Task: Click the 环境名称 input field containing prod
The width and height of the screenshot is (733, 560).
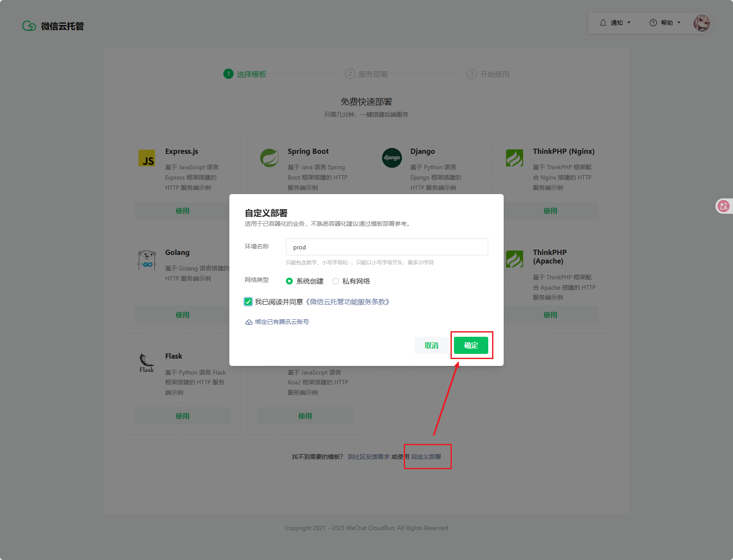Action: [387, 247]
